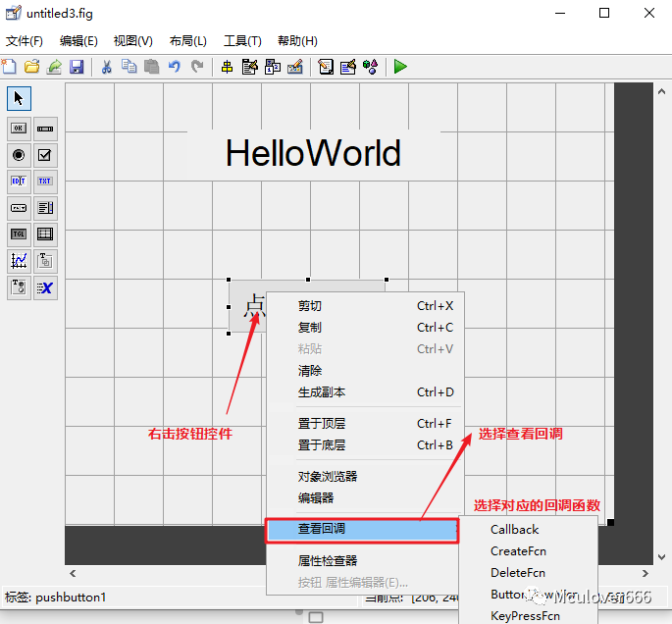Choose 置于顶层 in the context menu
This screenshot has width=672, height=624.
click(x=365, y=424)
